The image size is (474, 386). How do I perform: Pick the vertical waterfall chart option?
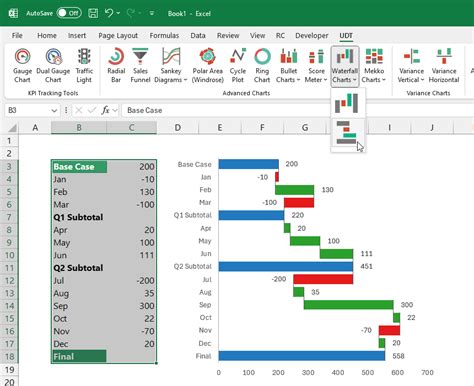347,103
